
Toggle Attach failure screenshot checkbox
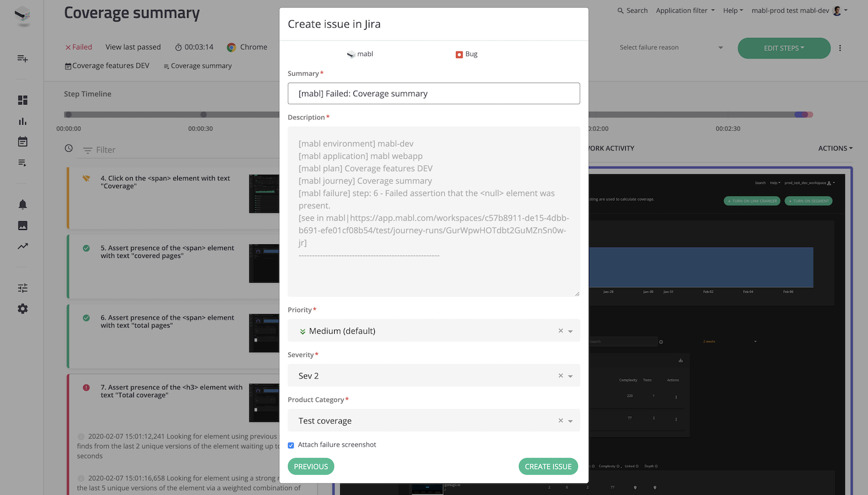pyautogui.click(x=291, y=446)
